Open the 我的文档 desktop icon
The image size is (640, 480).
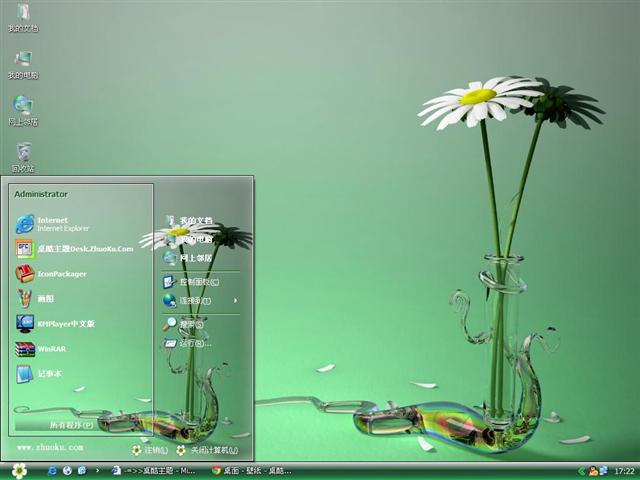[x=23, y=18]
